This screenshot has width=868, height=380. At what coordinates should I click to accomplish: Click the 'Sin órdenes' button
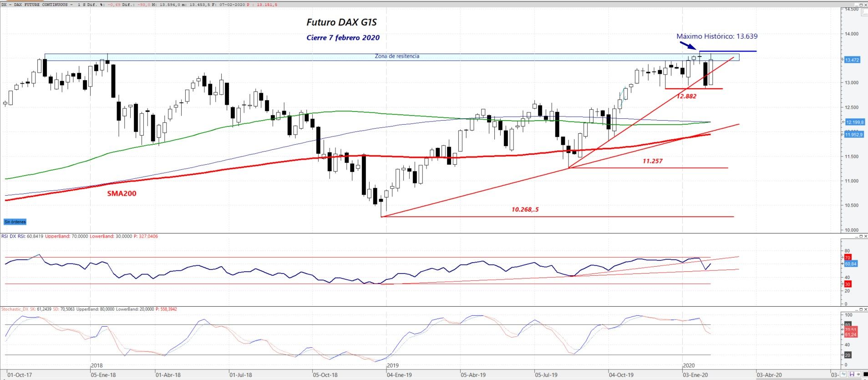15,222
